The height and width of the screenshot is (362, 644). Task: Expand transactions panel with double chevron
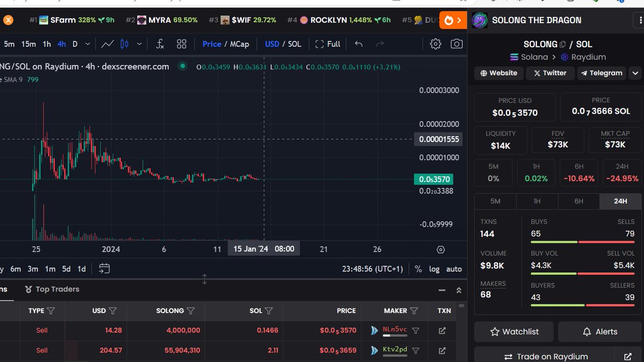coord(459,290)
